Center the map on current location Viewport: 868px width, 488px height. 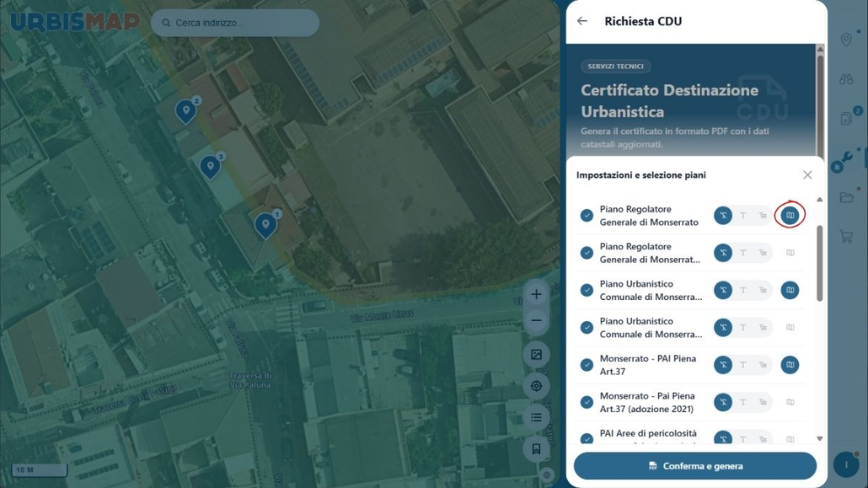point(536,386)
